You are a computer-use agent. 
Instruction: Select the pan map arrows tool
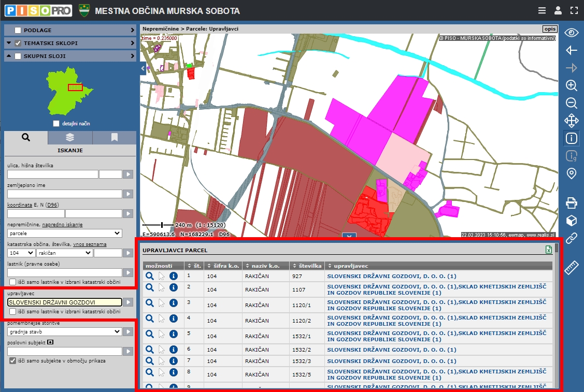click(571, 121)
